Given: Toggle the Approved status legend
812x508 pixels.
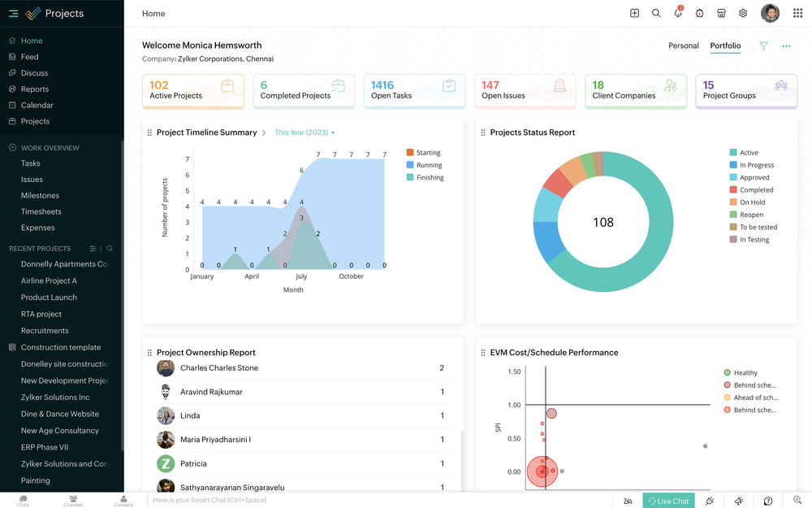Looking at the screenshot, I should pos(749,177).
